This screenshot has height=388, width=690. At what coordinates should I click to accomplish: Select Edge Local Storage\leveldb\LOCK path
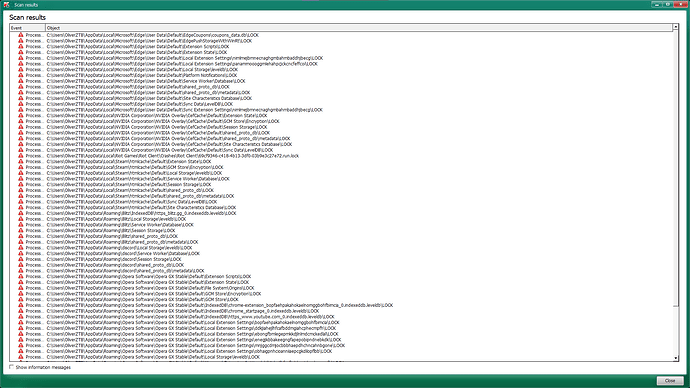[142, 70]
